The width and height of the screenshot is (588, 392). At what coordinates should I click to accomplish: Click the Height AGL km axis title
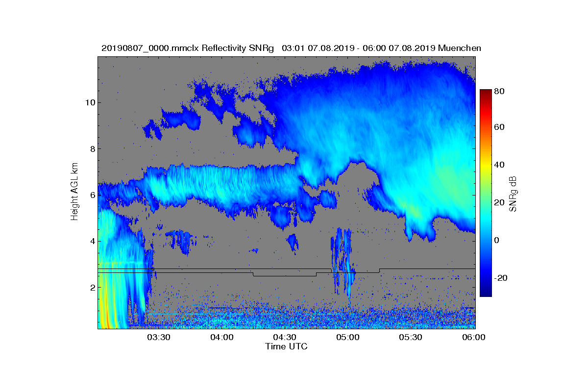pos(74,193)
